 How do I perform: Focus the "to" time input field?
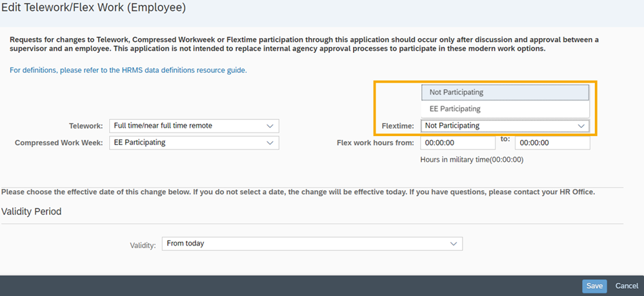[x=552, y=143]
